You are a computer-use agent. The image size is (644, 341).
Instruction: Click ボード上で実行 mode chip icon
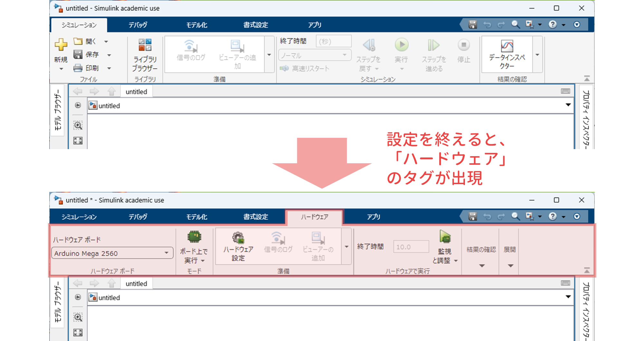pos(194,237)
